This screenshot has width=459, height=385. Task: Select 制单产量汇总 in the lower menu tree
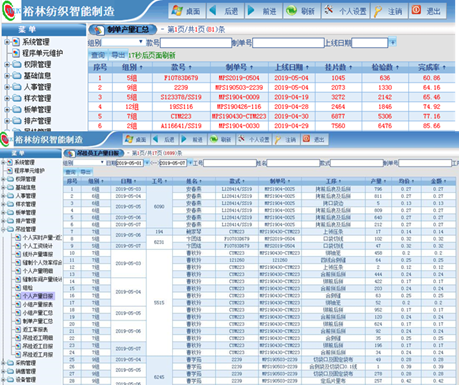[38, 321]
